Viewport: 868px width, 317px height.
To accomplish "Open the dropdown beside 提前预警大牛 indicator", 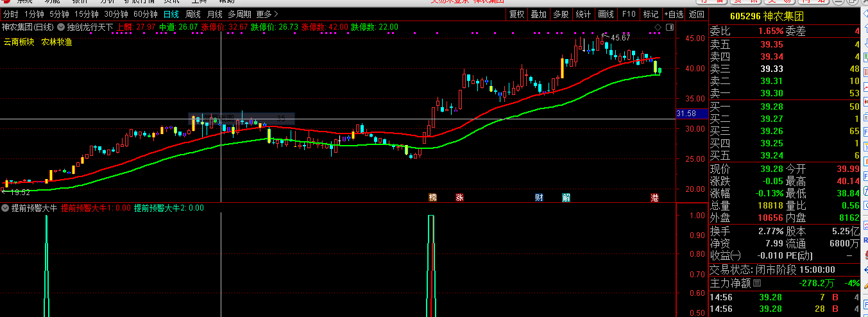I will (x=5, y=208).
